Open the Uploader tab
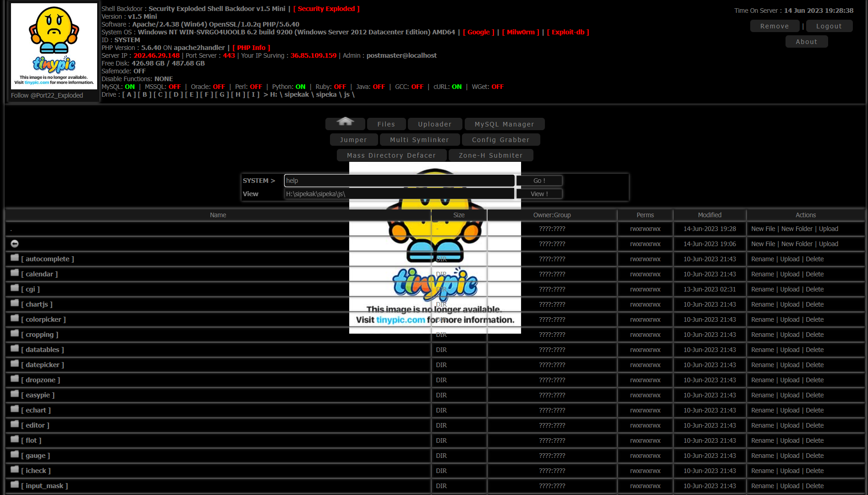This screenshot has width=868, height=495. (435, 124)
